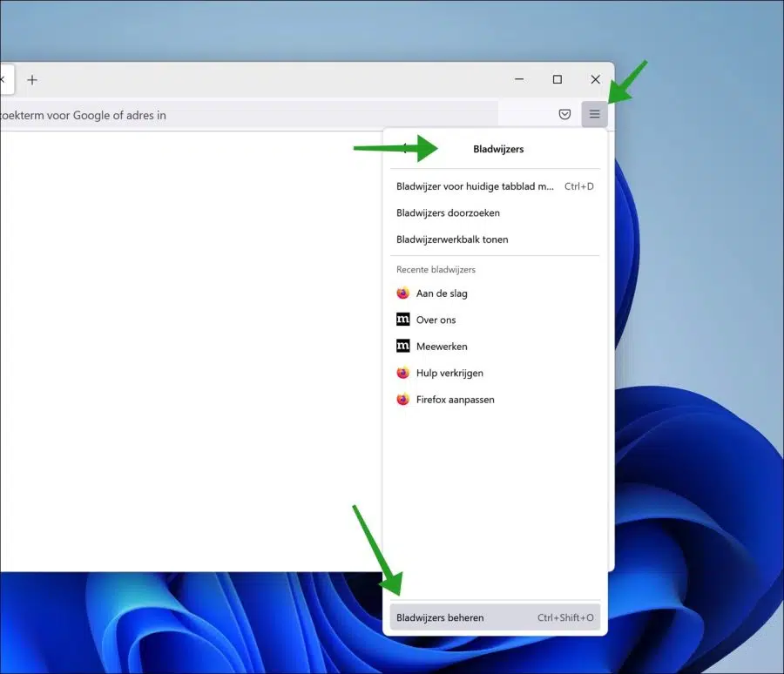Click the Save to Pocket icon
Viewport: 784px width, 674px height.
click(564, 114)
